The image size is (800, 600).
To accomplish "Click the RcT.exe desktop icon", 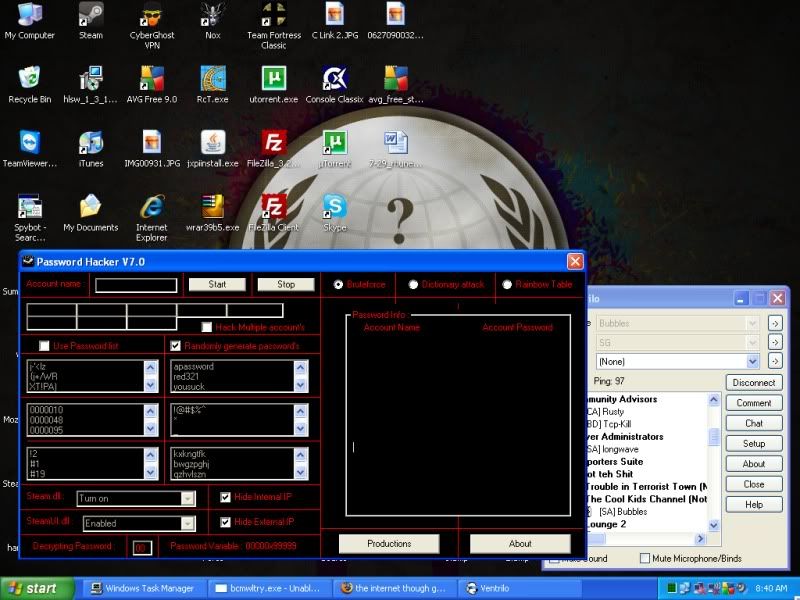I will pos(213,85).
